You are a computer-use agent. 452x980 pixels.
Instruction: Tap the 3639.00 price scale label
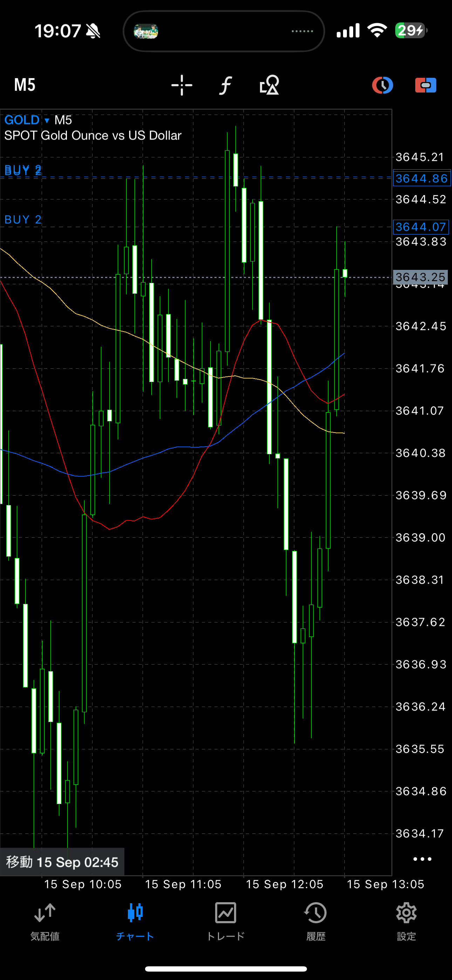coord(420,538)
